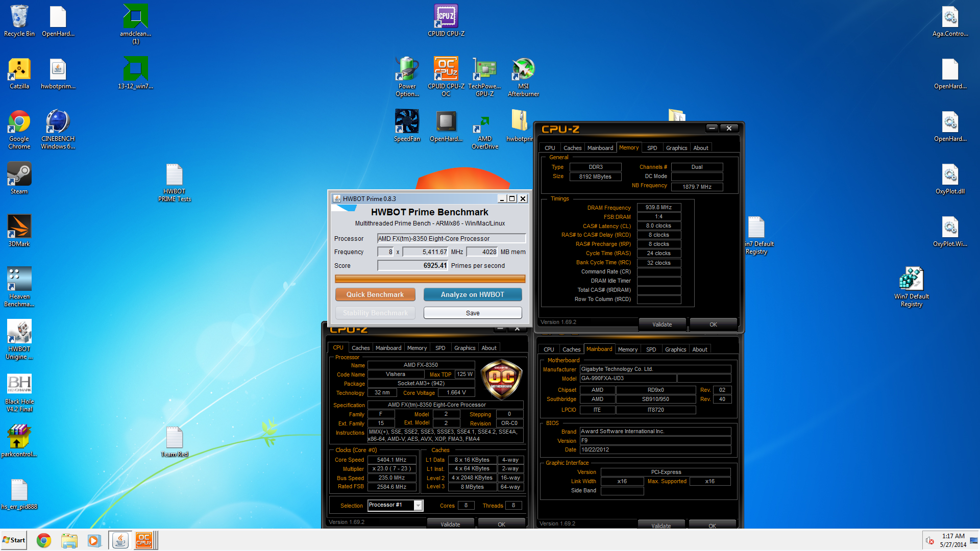980x551 pixels.
Task: Switch to CPU tab in Memory window
Action: click(550, 148)
